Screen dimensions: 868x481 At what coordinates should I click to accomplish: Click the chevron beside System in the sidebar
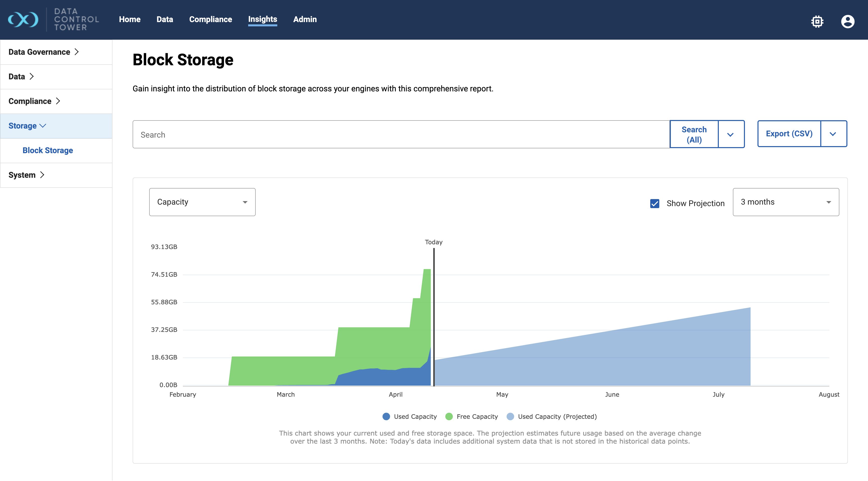42,175
